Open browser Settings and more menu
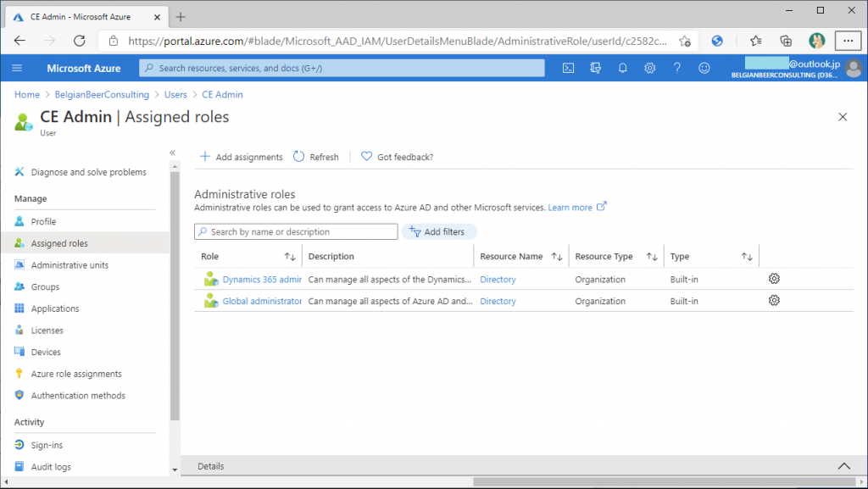The width and height of the screenshot is (868, 489). click(x=848, y=41)
